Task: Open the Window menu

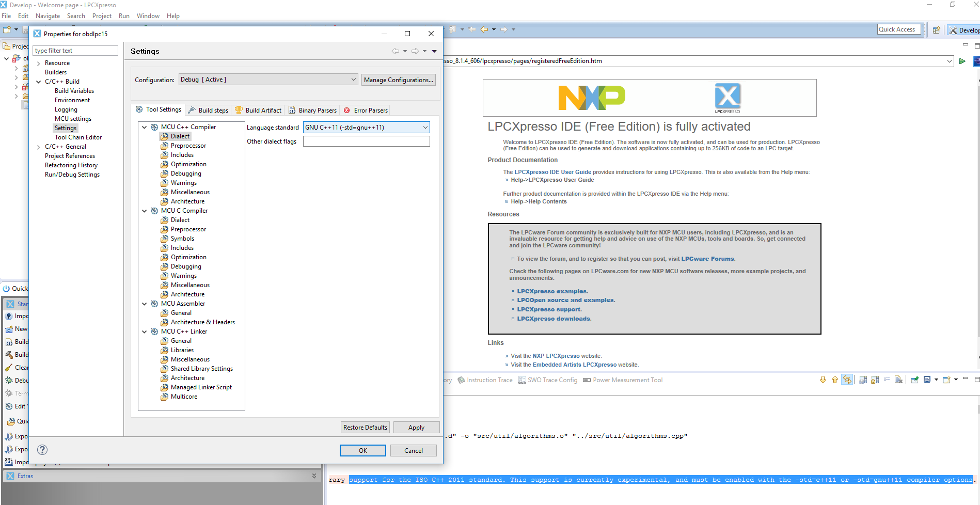Action: (x=148, y=16)
